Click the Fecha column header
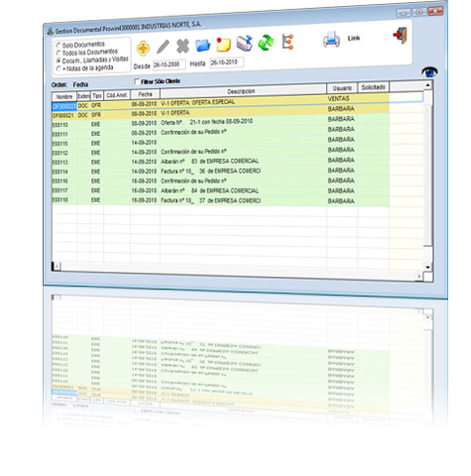 145,94
